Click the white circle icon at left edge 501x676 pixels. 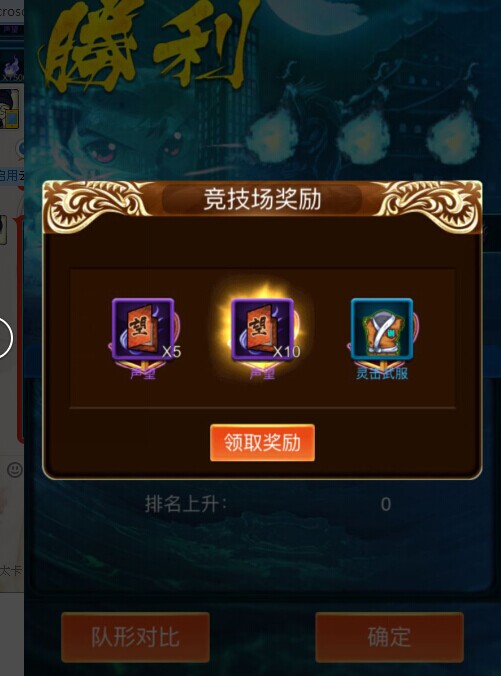4,338
